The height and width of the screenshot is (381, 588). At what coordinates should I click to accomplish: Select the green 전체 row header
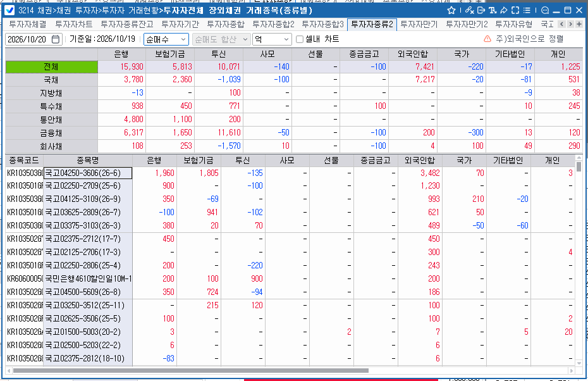point(51,67)
